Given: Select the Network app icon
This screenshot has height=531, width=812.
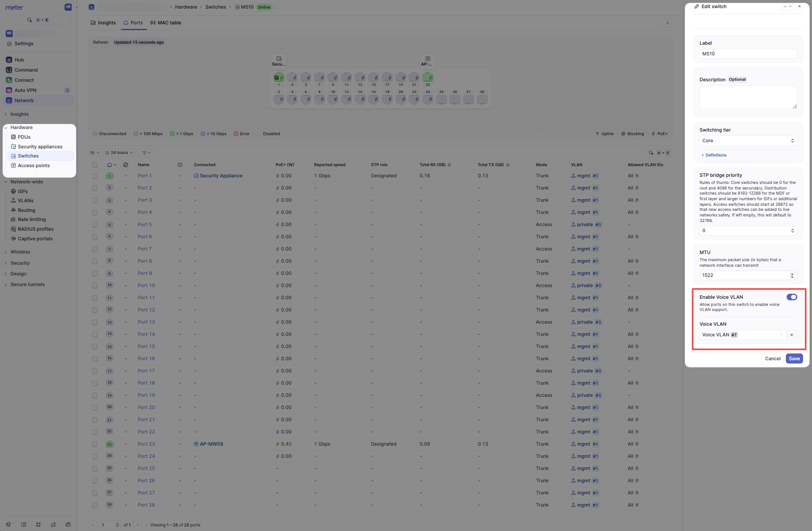Looking at the screenshot, I should (9, 101).
